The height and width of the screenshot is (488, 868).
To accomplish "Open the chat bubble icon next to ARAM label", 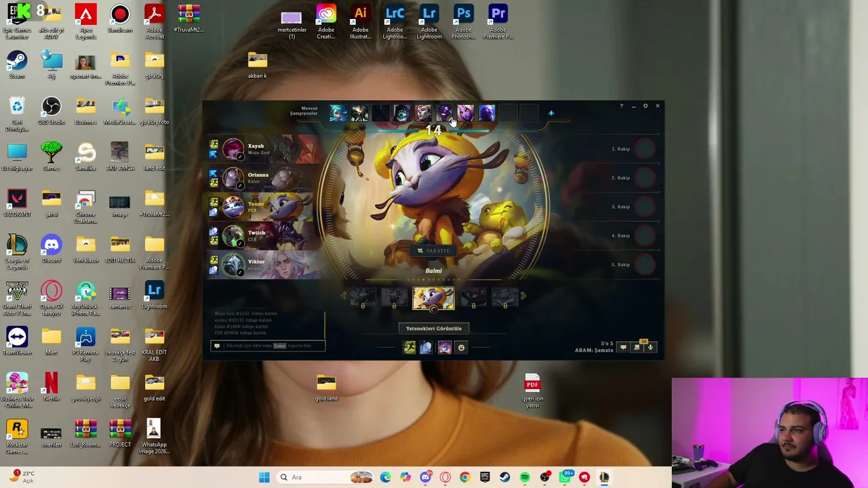I will (x=623, y=348).
